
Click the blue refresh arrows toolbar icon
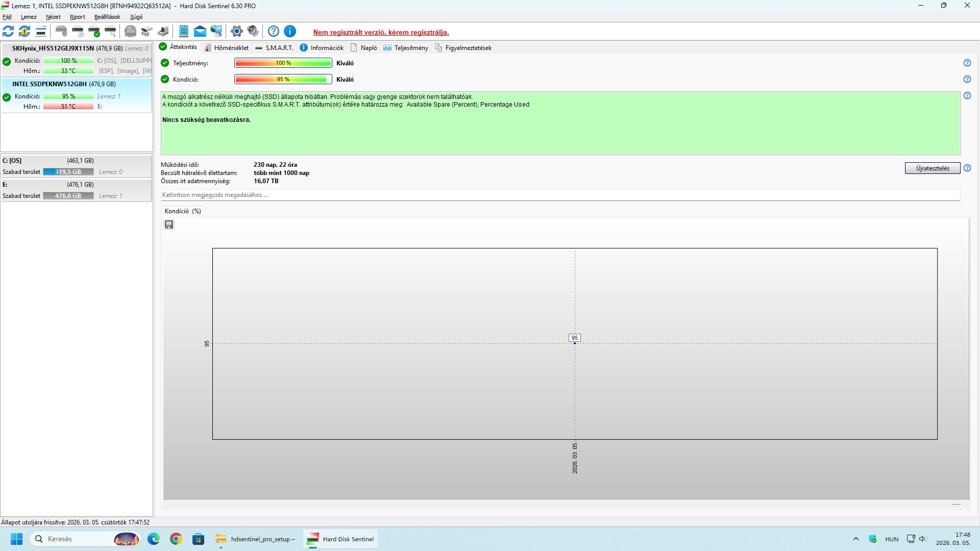click(x=8, y=31)
